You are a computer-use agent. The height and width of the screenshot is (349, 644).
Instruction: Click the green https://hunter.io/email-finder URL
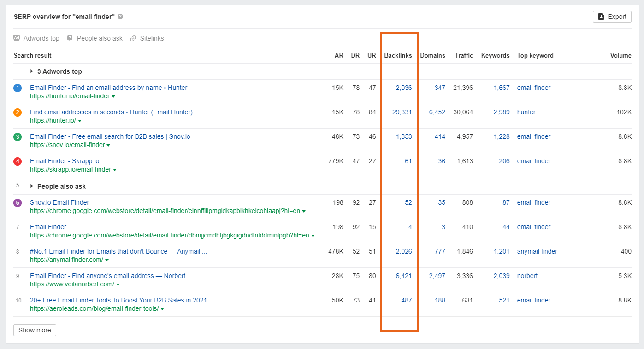70,96
